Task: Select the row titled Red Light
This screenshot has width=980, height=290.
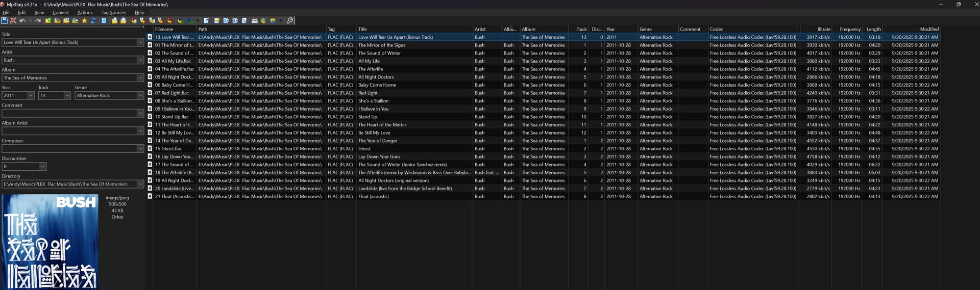Action: pos(543,93)
